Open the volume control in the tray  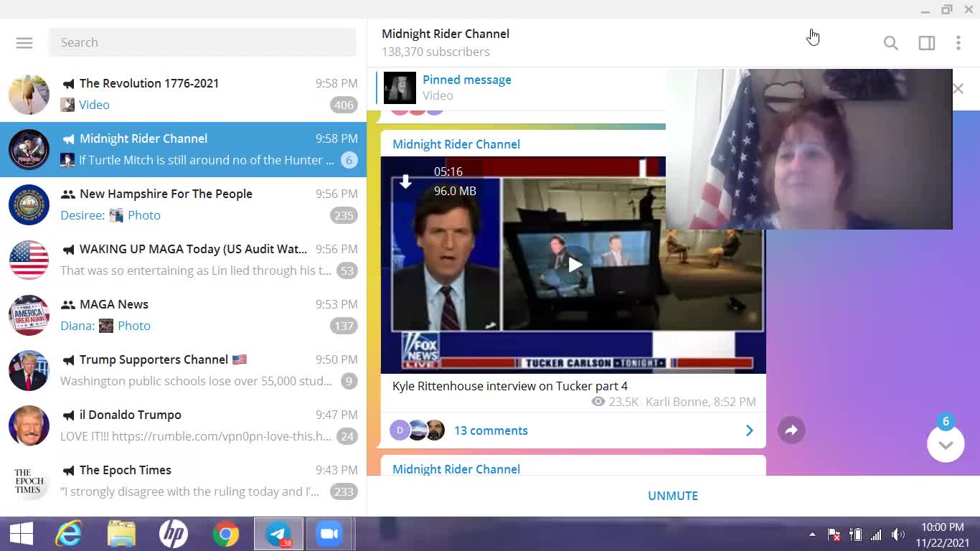click(897, 534)
